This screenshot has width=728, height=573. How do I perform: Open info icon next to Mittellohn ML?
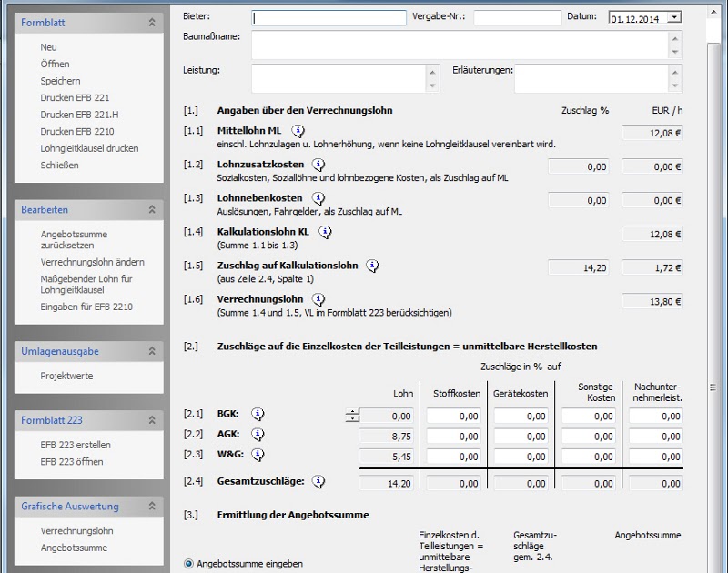(298, 131)
